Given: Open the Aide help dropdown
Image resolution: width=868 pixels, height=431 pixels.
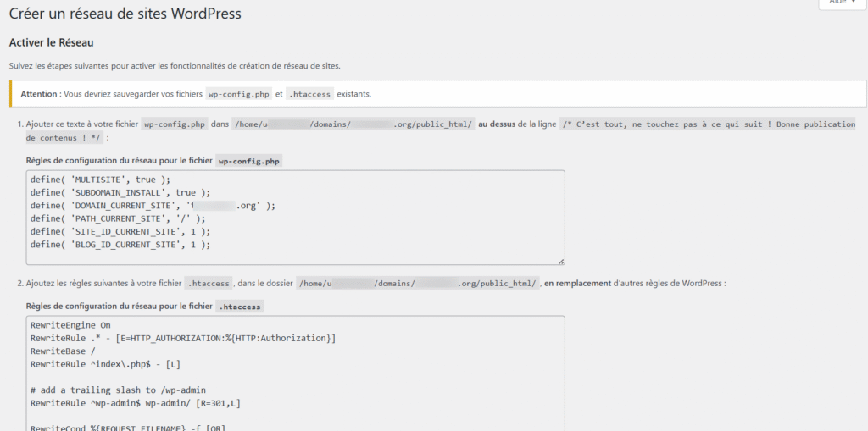Looking at the screenshot, I should 842,3.
